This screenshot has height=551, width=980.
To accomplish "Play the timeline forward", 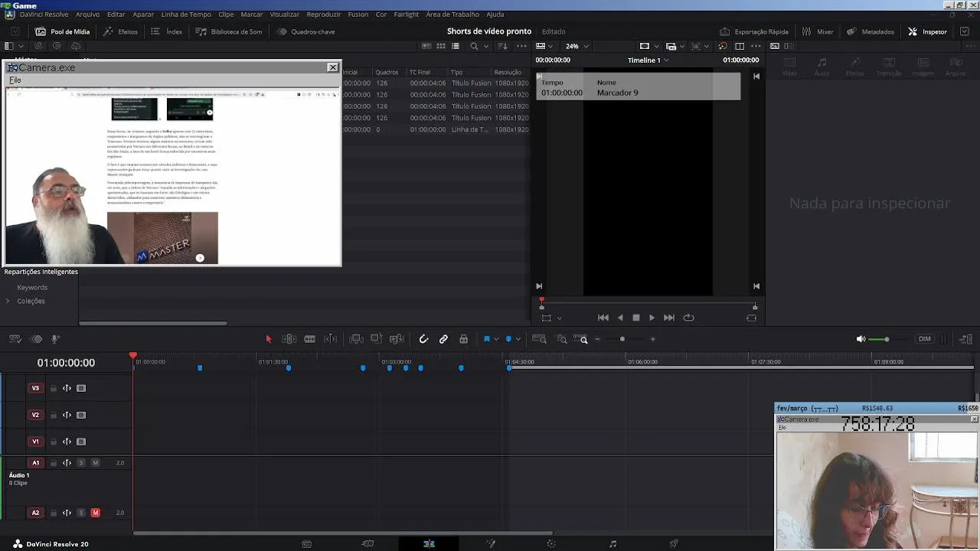I will [652, 318].
